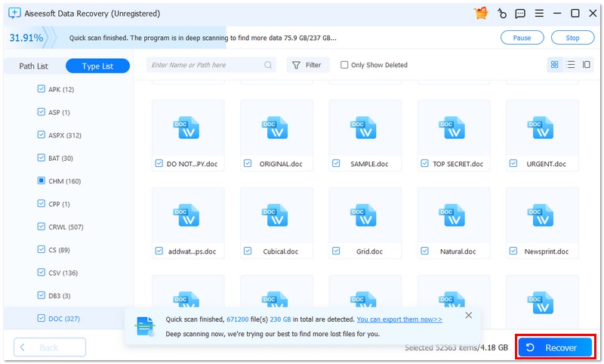Viewport: 604px width, 364px height.
Task: Dismiss the quick scan notification
Action: [469, 315]
